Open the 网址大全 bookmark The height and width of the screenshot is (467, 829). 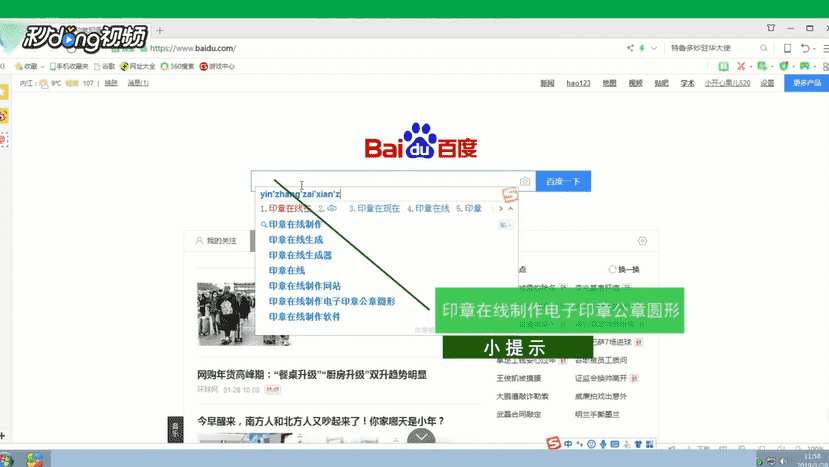138,66
